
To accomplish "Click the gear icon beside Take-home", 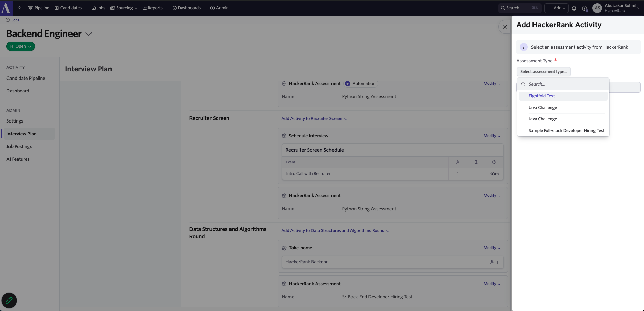I will pyautogui.click(x=284, y=248).
